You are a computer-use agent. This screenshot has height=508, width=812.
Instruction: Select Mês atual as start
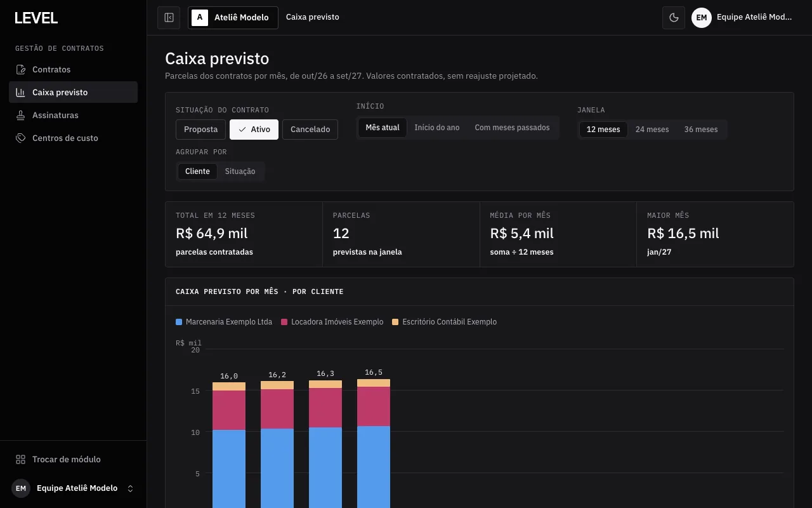[383, 128]
